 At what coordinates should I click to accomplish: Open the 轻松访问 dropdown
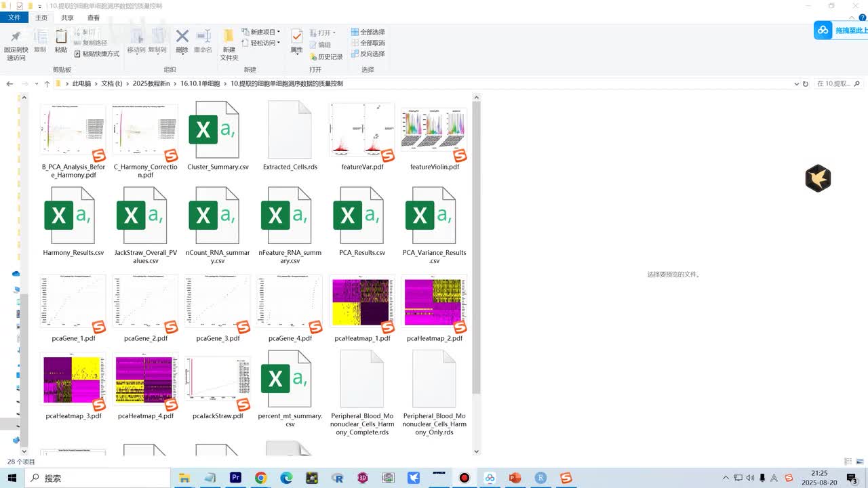click(260, 43)
